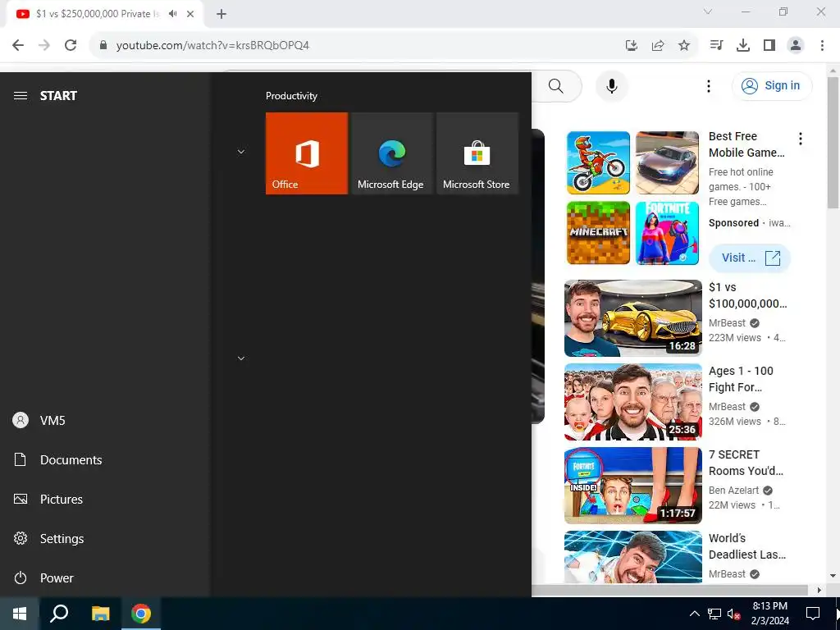Open muted volume tray icon
Image resolution: width=840 pixels, height=630 pixels.
click(x=734, y=614)
